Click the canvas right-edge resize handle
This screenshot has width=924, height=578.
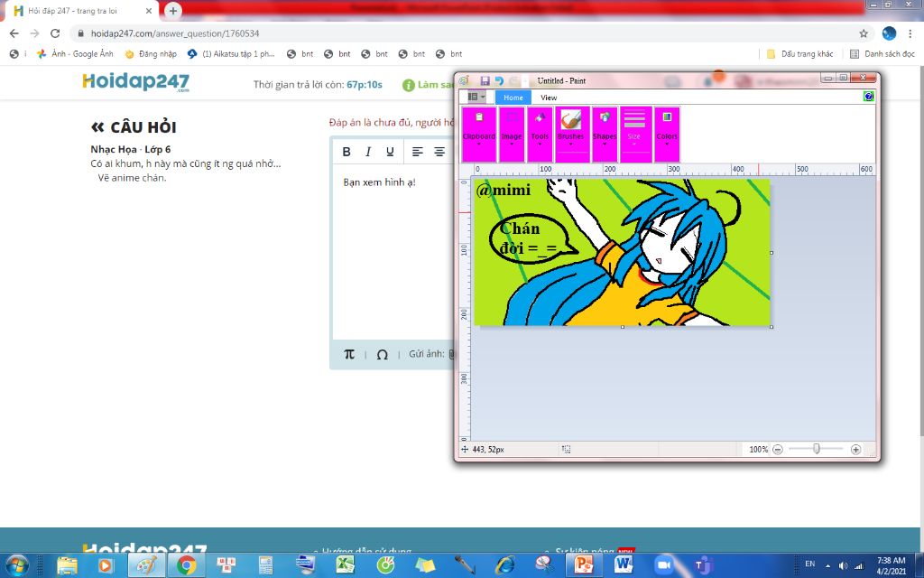pos(772,253)
